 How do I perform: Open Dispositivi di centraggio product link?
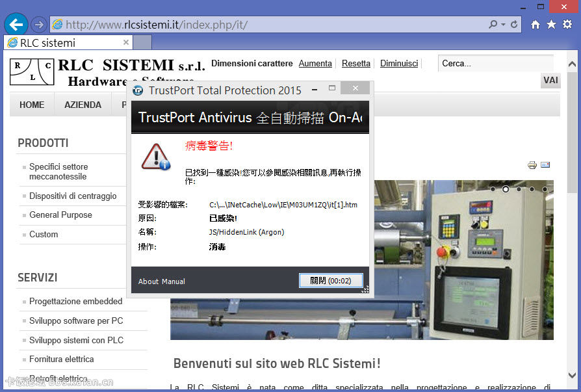pos(73,196)
